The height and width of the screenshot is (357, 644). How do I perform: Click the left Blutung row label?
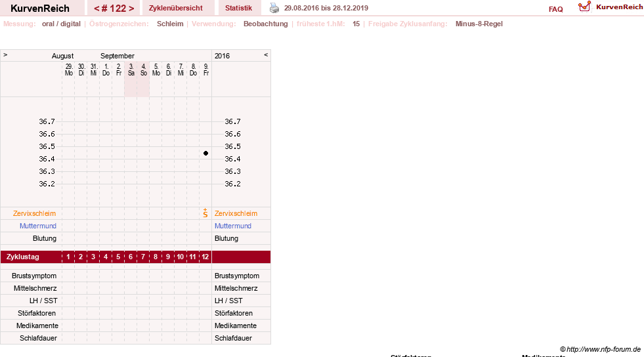tap(45, 238)
